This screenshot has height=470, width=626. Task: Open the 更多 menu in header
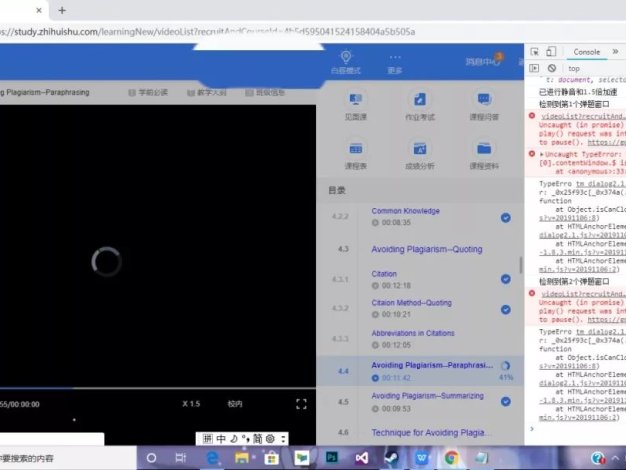(395, 62)
